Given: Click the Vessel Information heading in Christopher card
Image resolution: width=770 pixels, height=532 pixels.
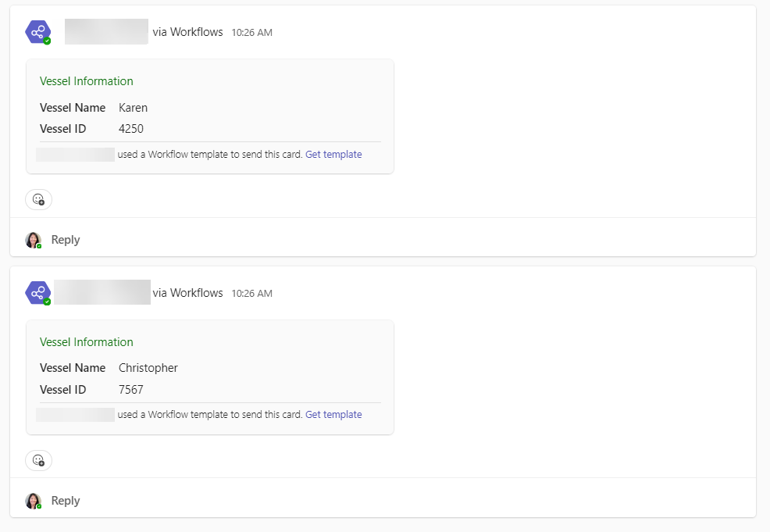Looking at the screenshot, I should (87, 342).
